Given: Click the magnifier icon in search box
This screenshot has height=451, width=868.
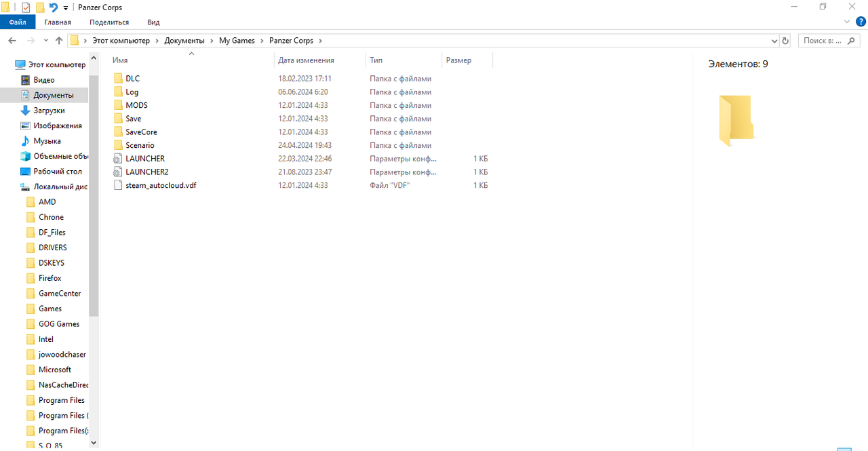Looking at the screenshot, I should click(x=852, y=41).
